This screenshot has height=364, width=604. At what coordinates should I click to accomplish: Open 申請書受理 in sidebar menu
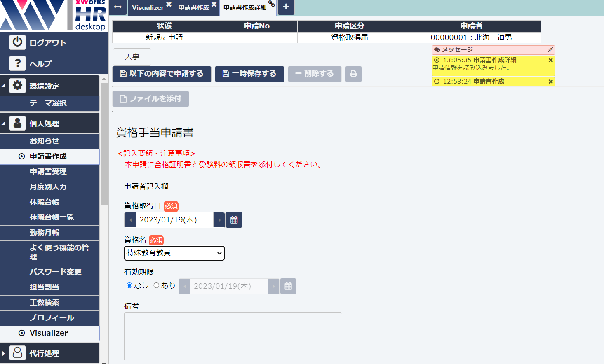point(48,172)
